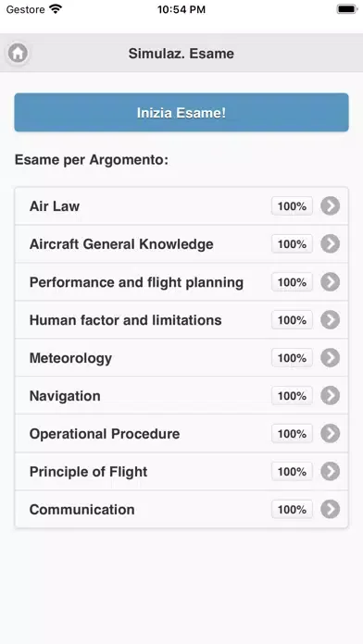Open Human factor and limitations arrow
This screenshot has height=644, width=363.
[x=330, y=320]
